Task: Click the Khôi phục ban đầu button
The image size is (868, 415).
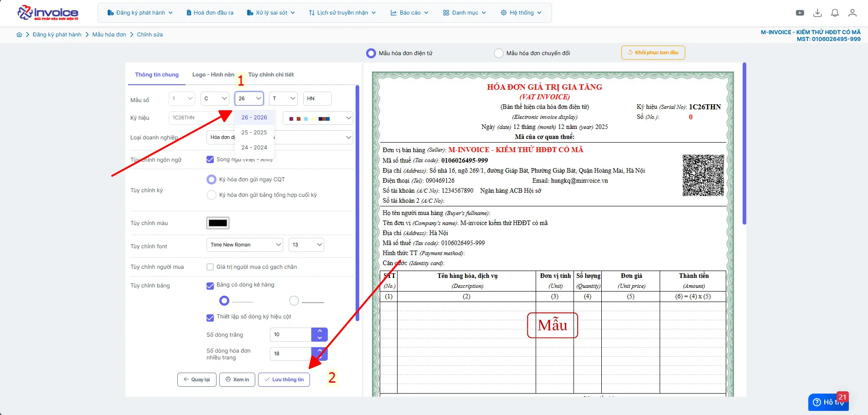Action: [x=653, y=52]
